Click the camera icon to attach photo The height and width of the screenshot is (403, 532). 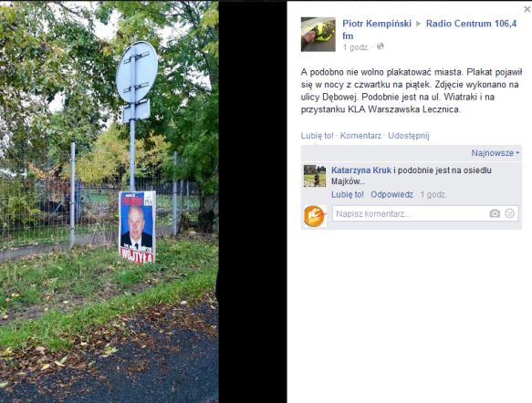495,213
